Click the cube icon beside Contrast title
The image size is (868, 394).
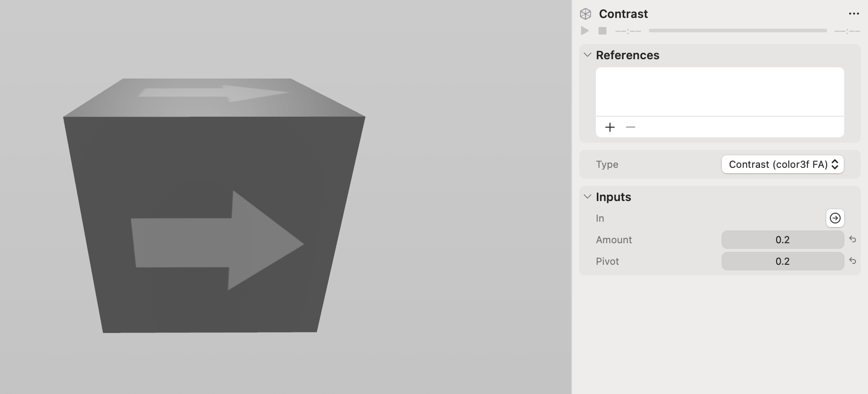point(586,14)
